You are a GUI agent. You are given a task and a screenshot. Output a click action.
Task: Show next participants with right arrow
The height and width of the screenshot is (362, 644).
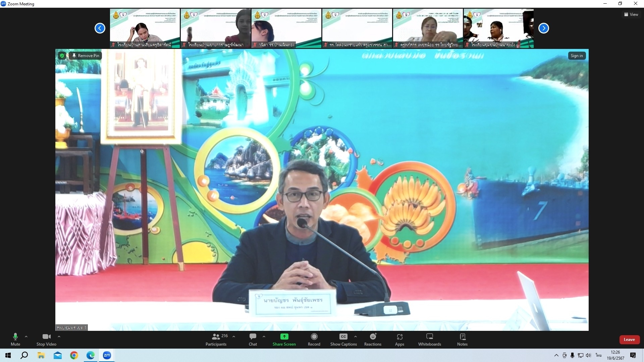(x=543, y=28)
